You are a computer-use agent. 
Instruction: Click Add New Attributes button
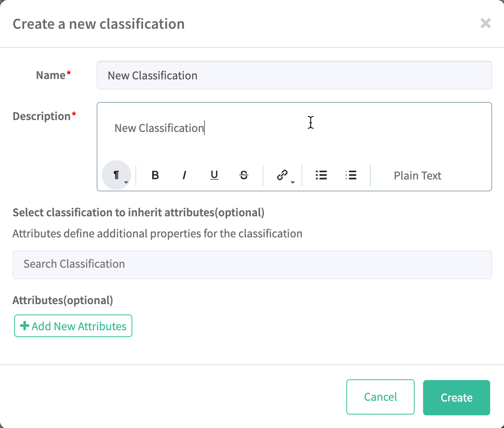pos(73,326)
